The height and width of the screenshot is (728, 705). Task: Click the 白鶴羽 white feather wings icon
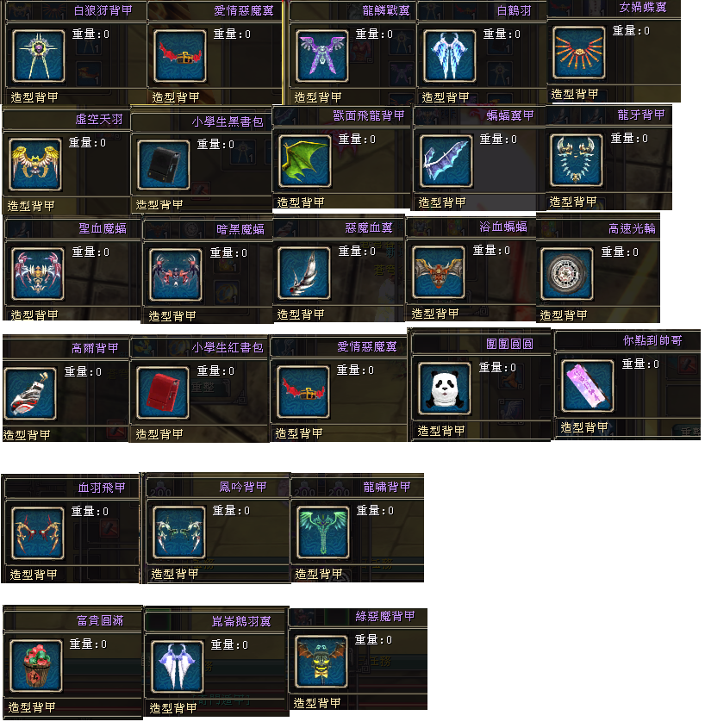point(450,56)
